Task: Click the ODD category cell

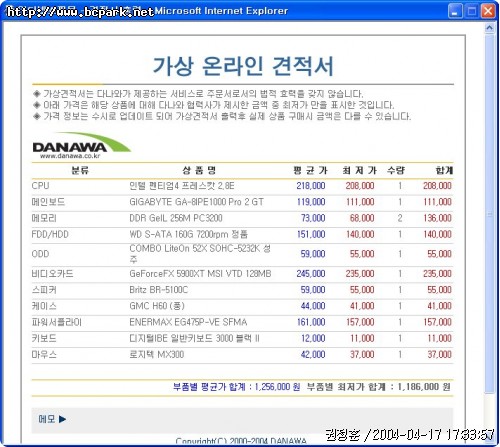Action: point(40,254)
